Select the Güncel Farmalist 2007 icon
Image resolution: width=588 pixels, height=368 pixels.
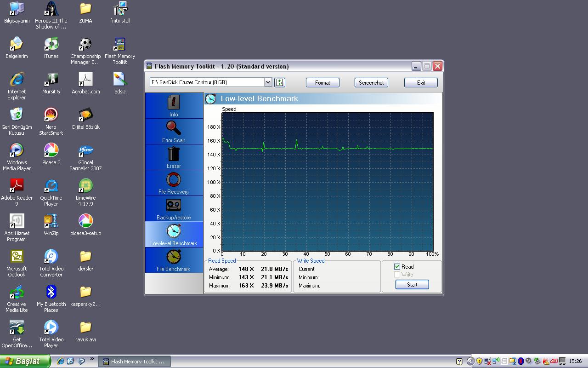tap(85, 157)
